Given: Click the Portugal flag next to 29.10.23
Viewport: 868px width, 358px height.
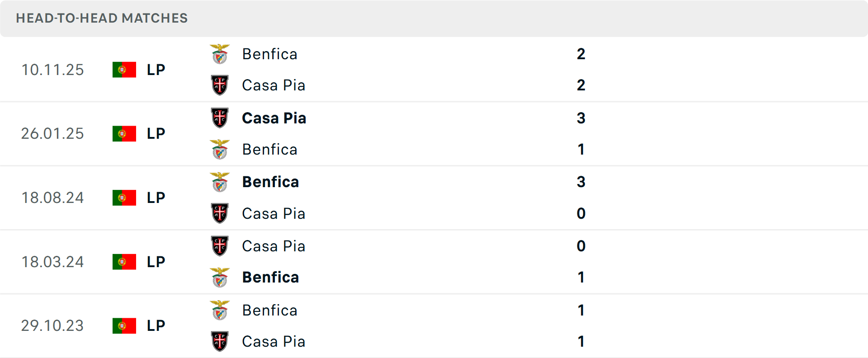Looking at the screenshot, I should pos(124,325).
